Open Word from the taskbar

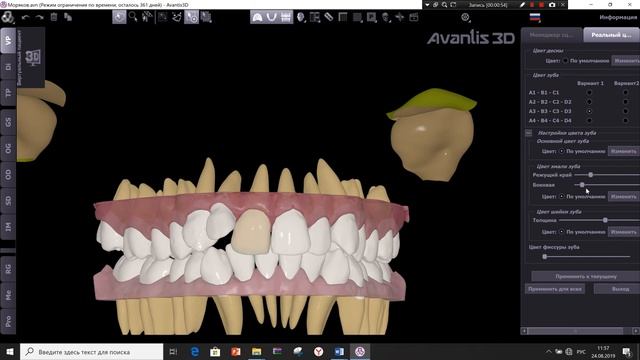pyautogui.click(x=339, y=351)
